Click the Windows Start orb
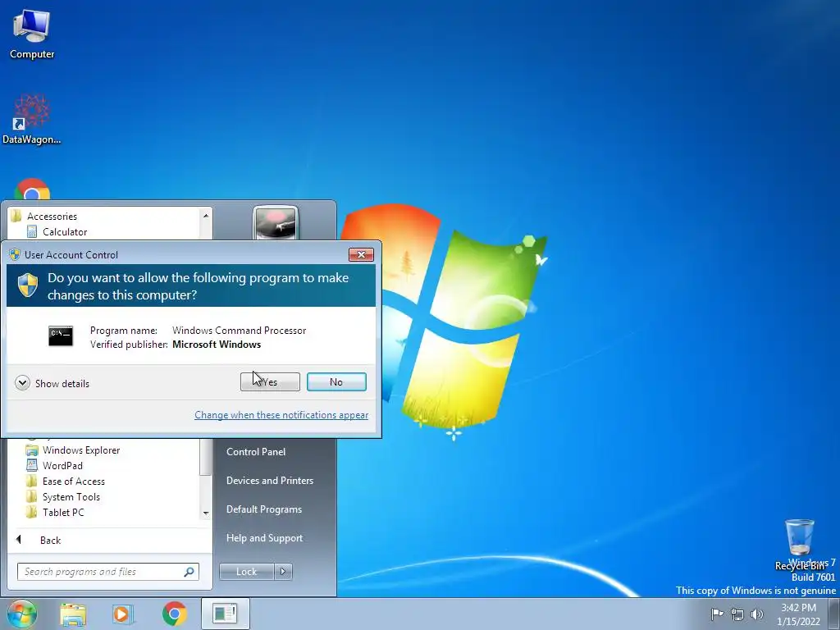Screen dimensions: 840x630 pos(22,614)
